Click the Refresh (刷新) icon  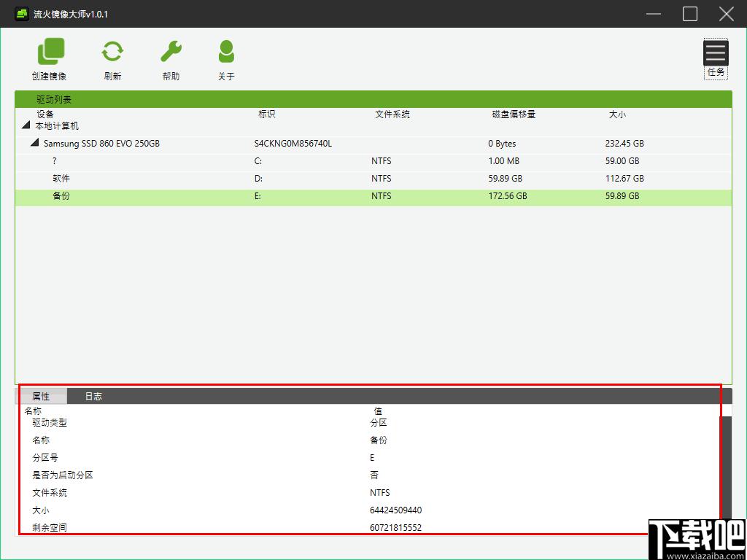coord(112,52)
